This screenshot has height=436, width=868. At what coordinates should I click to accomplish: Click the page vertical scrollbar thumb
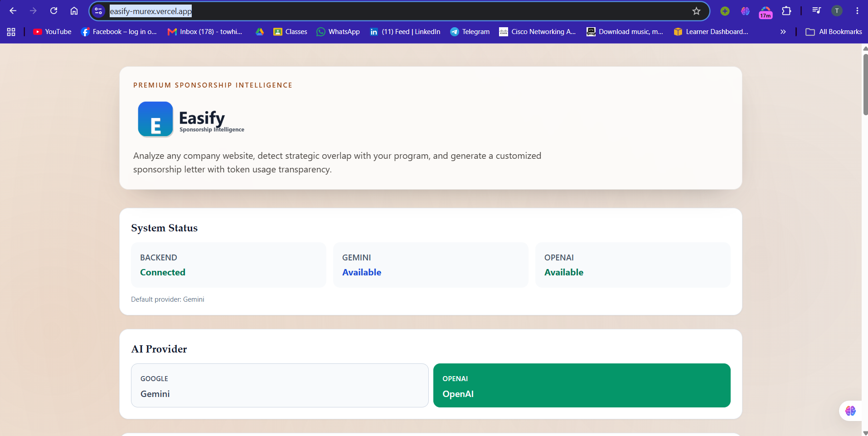coord(865,84)
